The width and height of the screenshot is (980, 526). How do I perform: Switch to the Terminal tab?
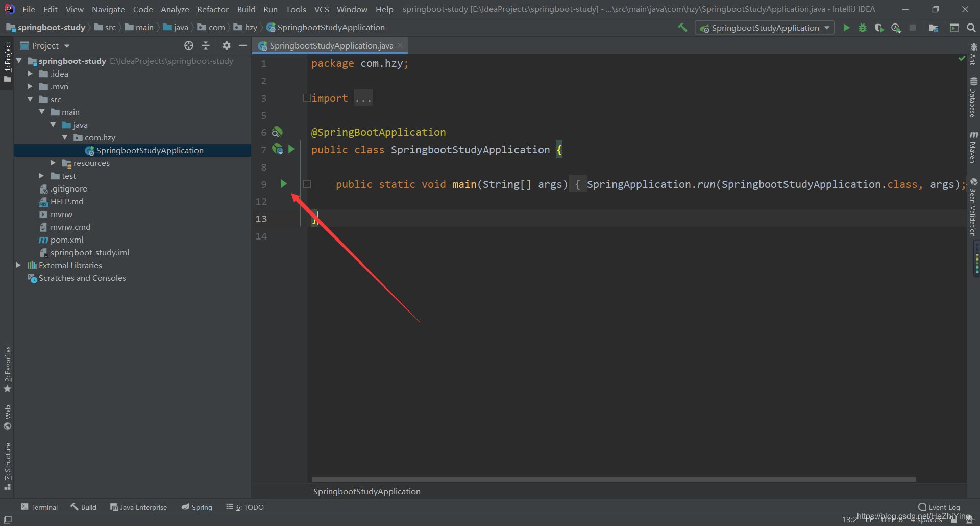(x=39, y=507)
